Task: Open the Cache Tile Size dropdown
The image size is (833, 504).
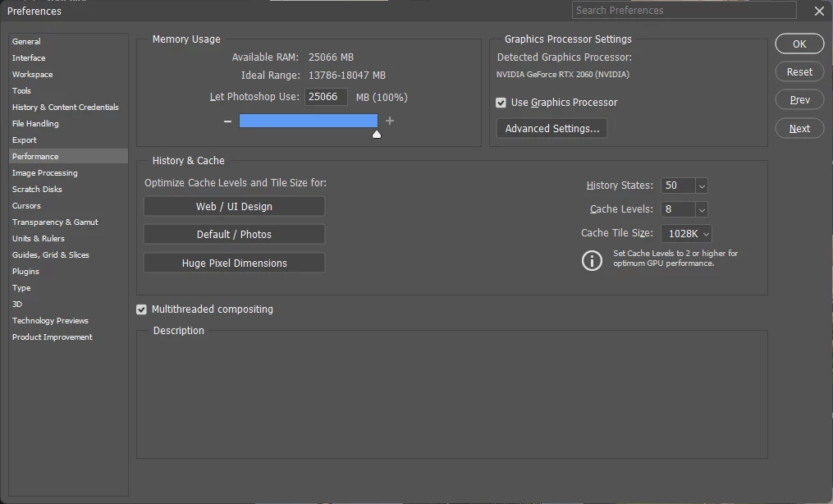Action: point(686,234)
